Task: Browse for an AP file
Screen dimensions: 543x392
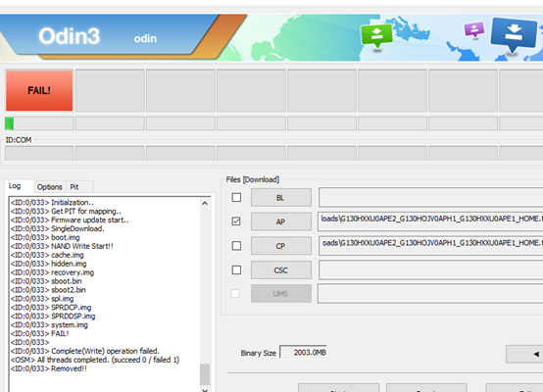Action: (281, 221)
